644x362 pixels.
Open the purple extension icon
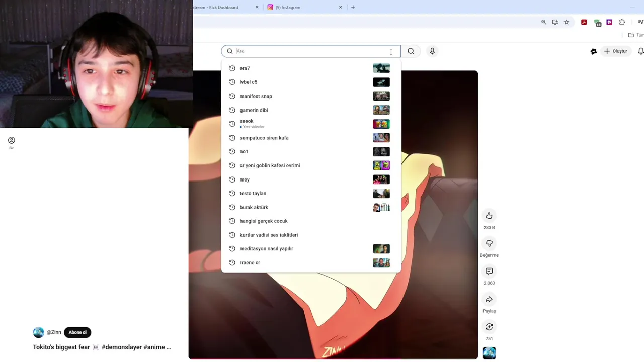click(609, 22)
